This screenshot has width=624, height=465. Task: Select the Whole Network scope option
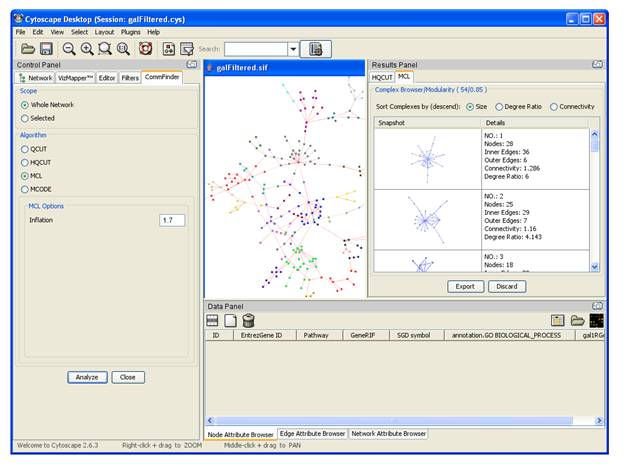(x=25, y=105)
